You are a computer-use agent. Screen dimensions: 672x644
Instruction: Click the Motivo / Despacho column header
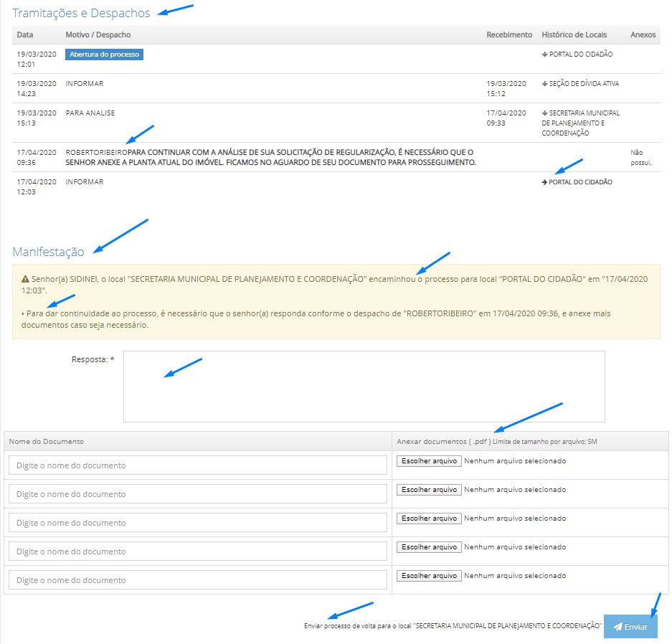pyautogui.click(x=98, y=34)
